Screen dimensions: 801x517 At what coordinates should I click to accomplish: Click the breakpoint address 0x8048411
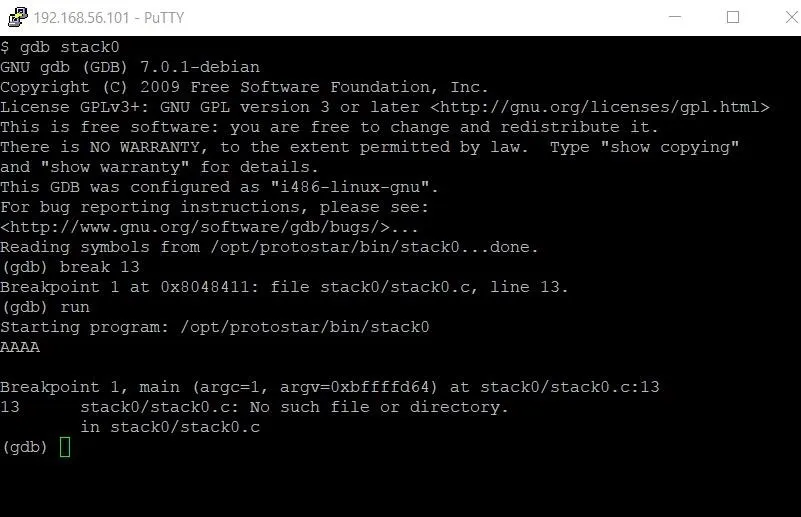[x=205, y=287]
